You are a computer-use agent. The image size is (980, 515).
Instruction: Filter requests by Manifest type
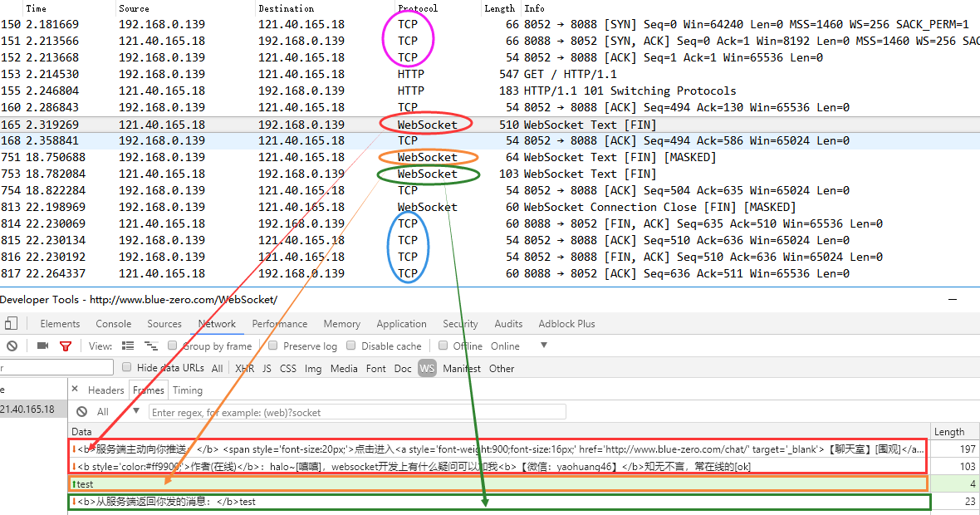click(x=461, y=369)
